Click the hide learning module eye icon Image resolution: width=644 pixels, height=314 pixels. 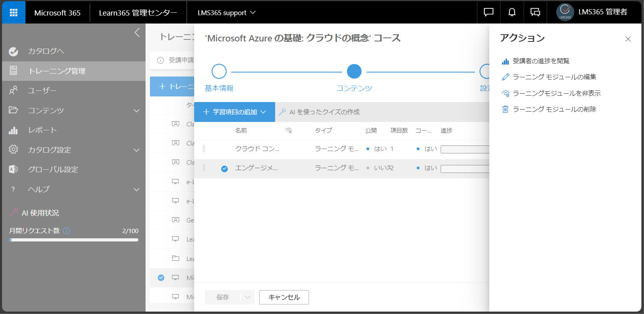(x=505, y=94)
